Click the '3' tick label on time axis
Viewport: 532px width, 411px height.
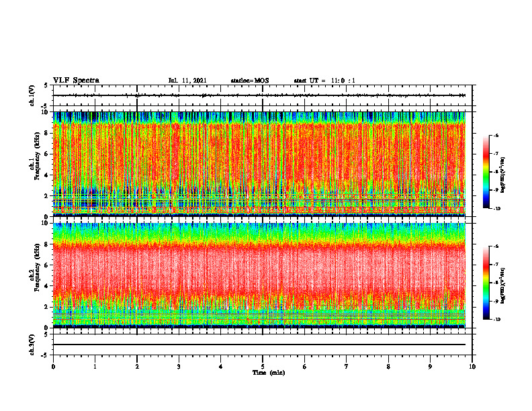pyautogui.click(x=179, y=367)
